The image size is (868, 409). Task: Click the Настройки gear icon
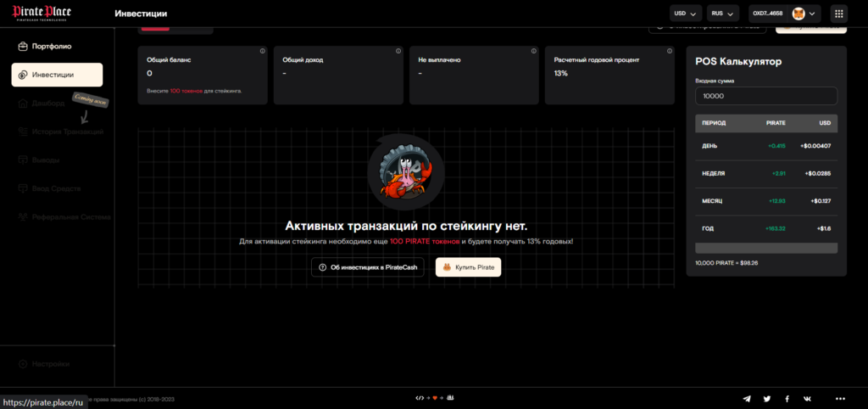(x=23, y=364)
